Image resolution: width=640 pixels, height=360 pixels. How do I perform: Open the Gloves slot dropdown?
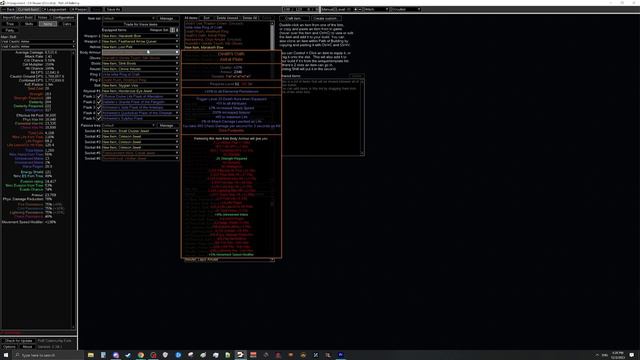coord(140,58)
